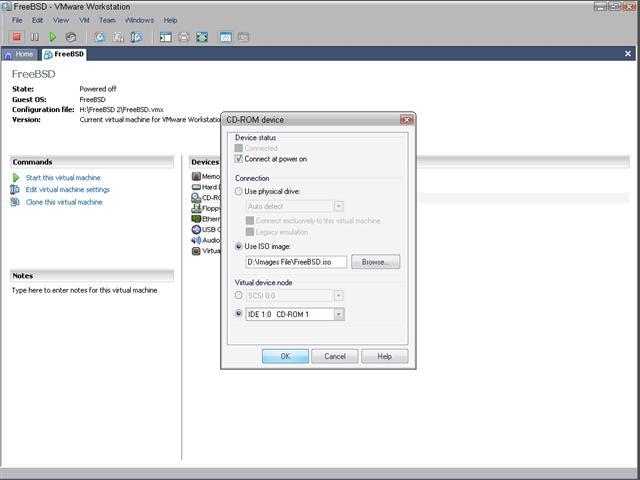This screenshot has height=480, width=640.
Task: Toggle Legacy emulation checkbox
Action: (x=249, y=232)
